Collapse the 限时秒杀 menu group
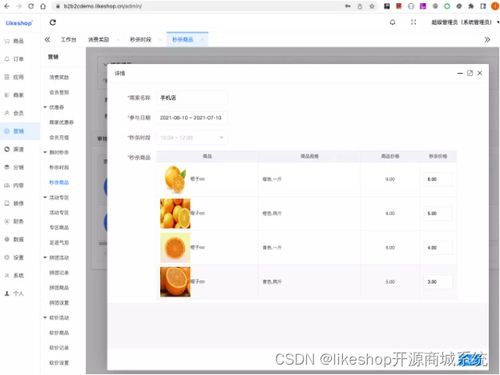The height and width of the screenshot is (375, 500). (x=45, y=152)
